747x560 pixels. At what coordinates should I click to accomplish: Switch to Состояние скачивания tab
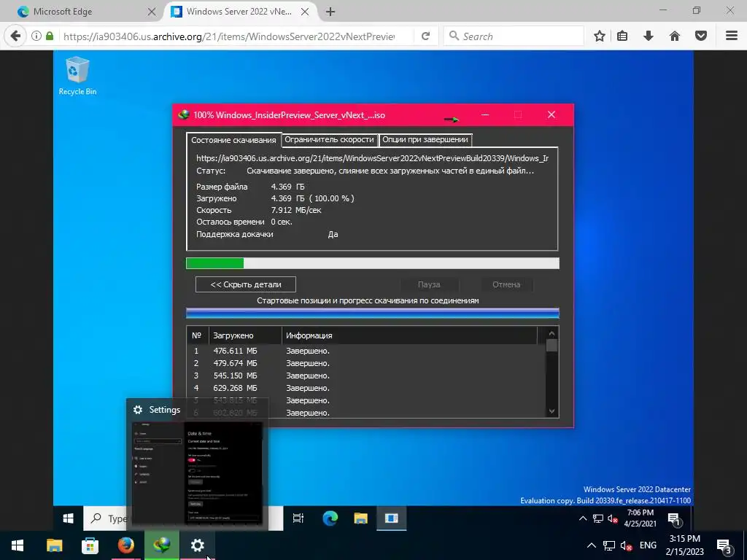(x=233, y=140)
